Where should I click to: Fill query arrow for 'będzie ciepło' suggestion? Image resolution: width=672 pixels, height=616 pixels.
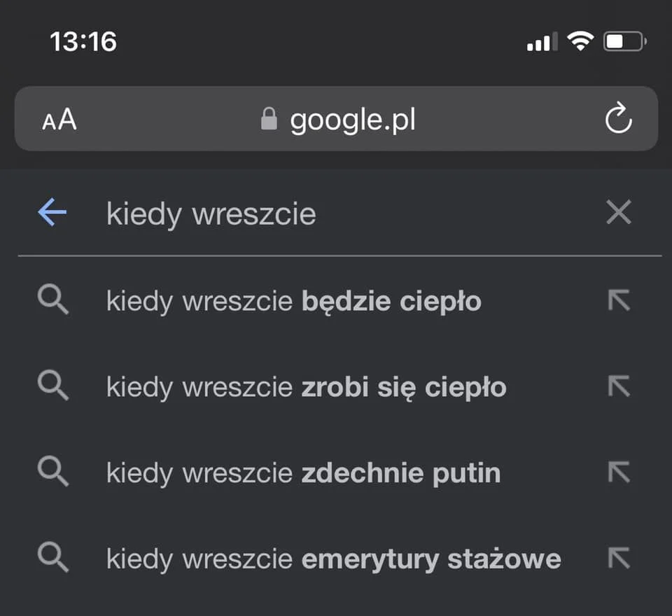[619, 300]
